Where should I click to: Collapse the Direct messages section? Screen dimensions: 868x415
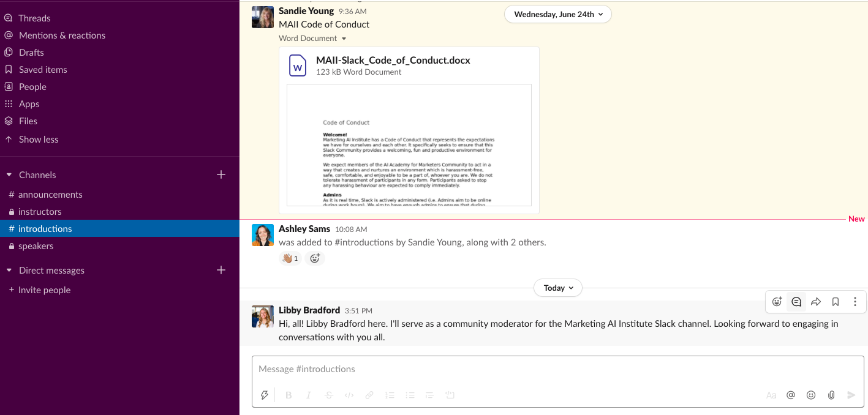[x=9, y=271]
